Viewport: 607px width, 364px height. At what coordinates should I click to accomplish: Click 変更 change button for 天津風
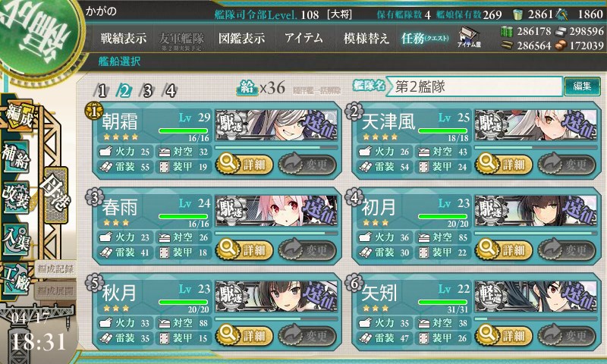tap(566, 164)
